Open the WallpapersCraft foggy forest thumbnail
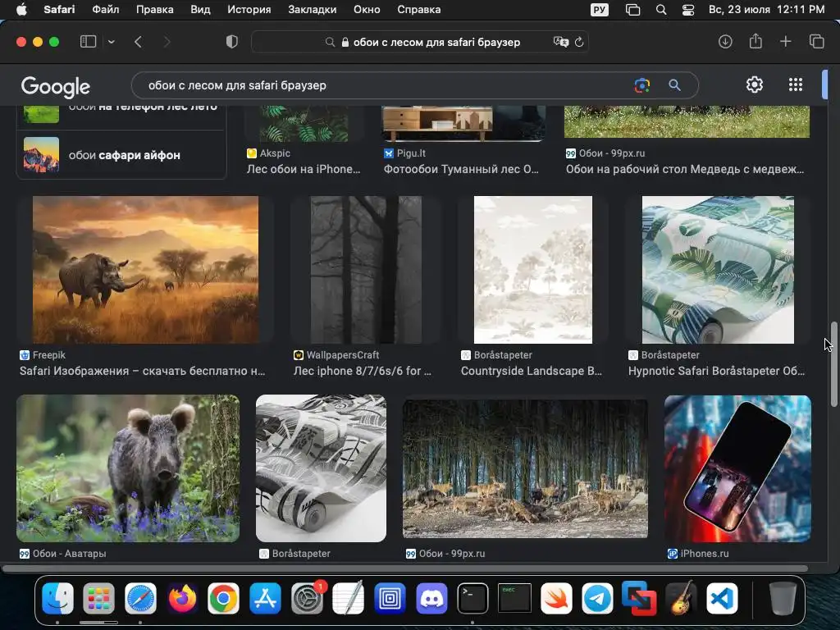This screenshot has height=630, width=840. 366,269
